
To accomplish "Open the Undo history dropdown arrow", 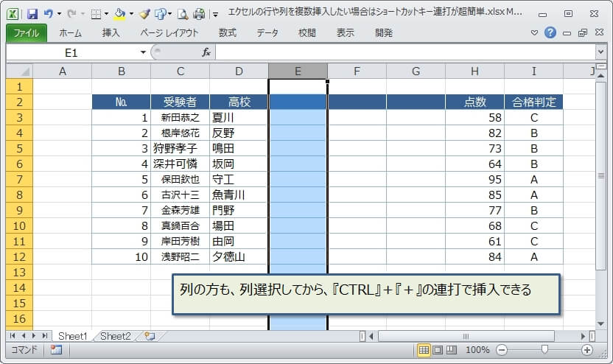I will point(59,14).
